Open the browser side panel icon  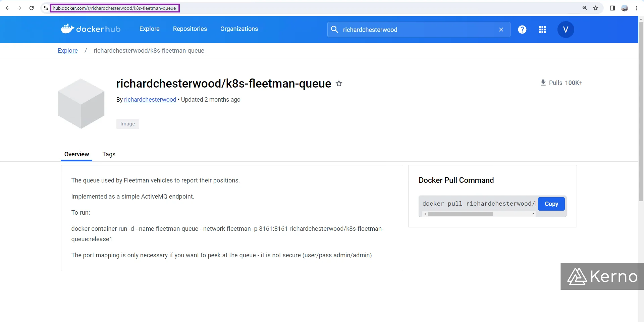pyautogui.click(x=612, y=8)
